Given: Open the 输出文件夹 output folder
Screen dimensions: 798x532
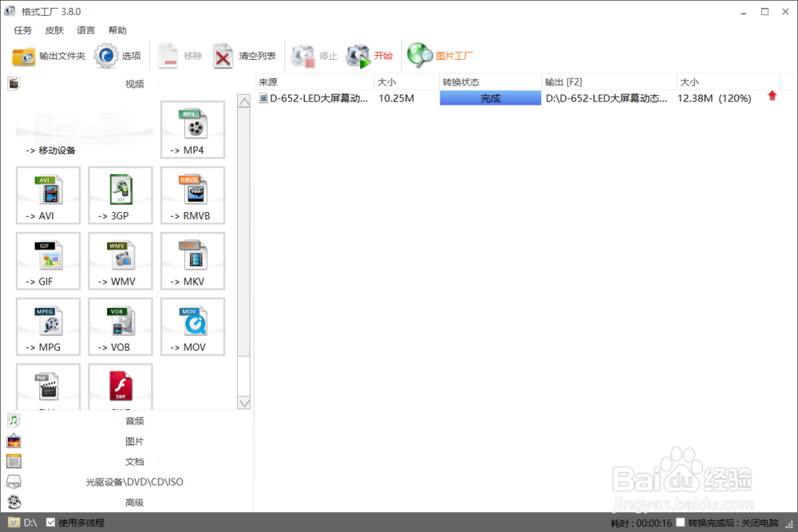Looking at the screenshot, I should coord(49,56).
